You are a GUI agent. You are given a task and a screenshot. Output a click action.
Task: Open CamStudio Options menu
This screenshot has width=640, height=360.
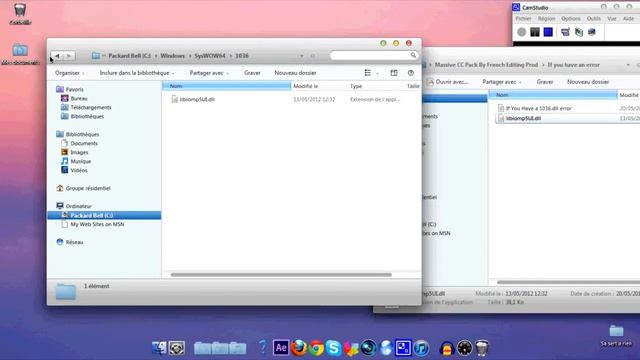point(571,19)
